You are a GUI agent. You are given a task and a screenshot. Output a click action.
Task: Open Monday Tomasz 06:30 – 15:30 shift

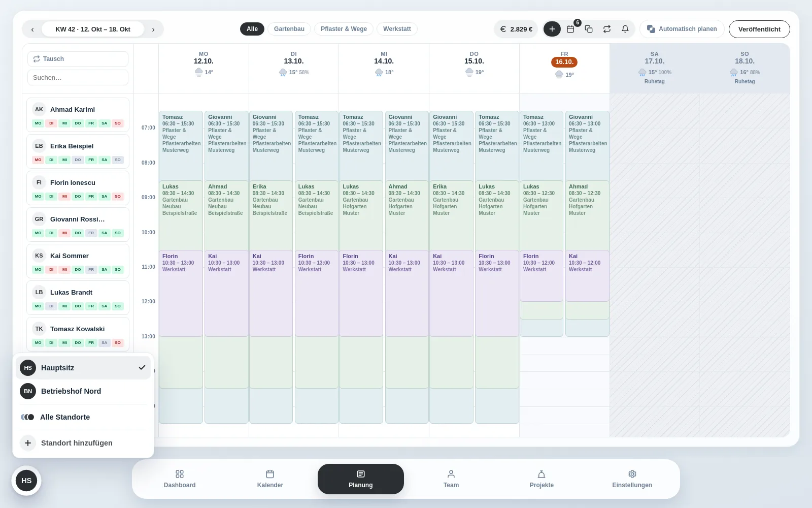pyautogui.click(x=181, y=146)
